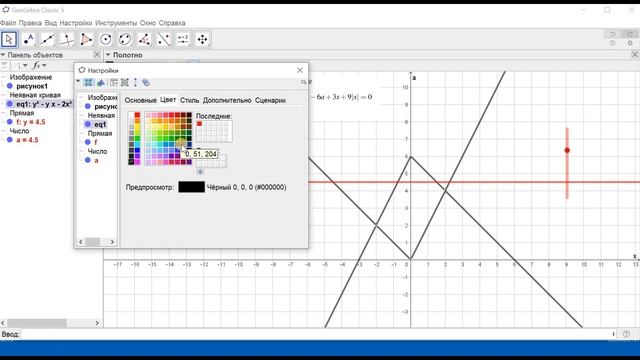
Task: Open the dropdown arrow in Настройки toolbar
Action: click(x=78, y=82)
